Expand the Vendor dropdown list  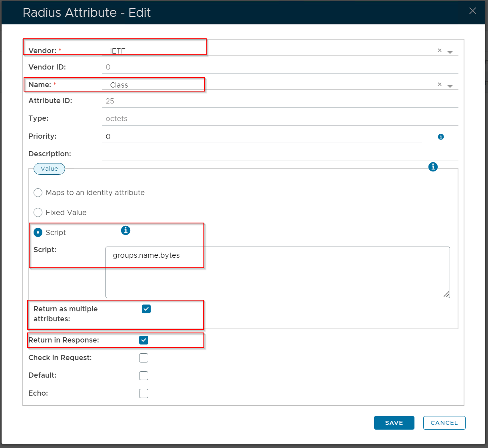[450, 52]
